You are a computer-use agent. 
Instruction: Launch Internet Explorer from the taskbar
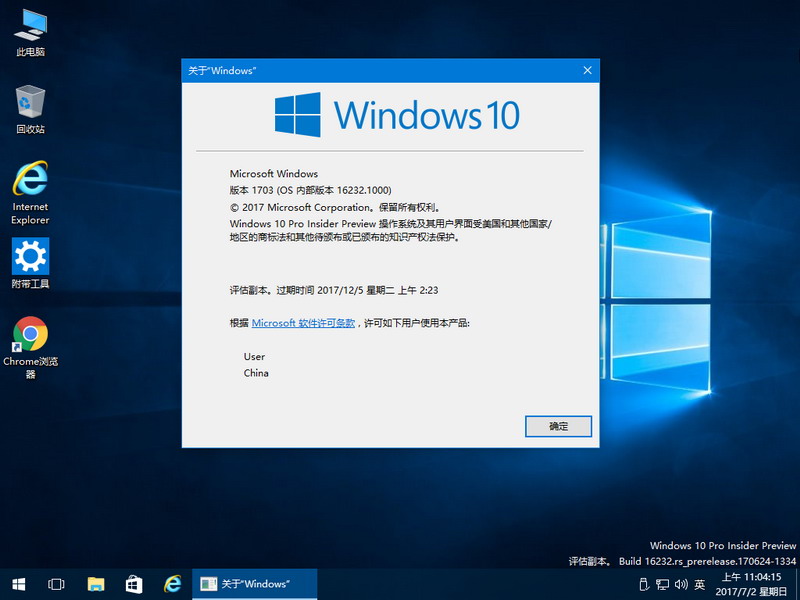(172, 584)
